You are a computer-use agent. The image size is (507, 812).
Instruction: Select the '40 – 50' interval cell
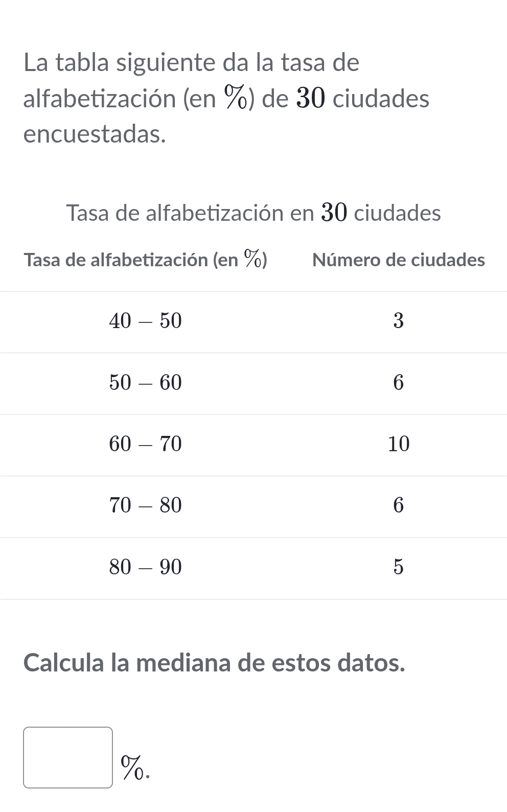coord(146,321)
